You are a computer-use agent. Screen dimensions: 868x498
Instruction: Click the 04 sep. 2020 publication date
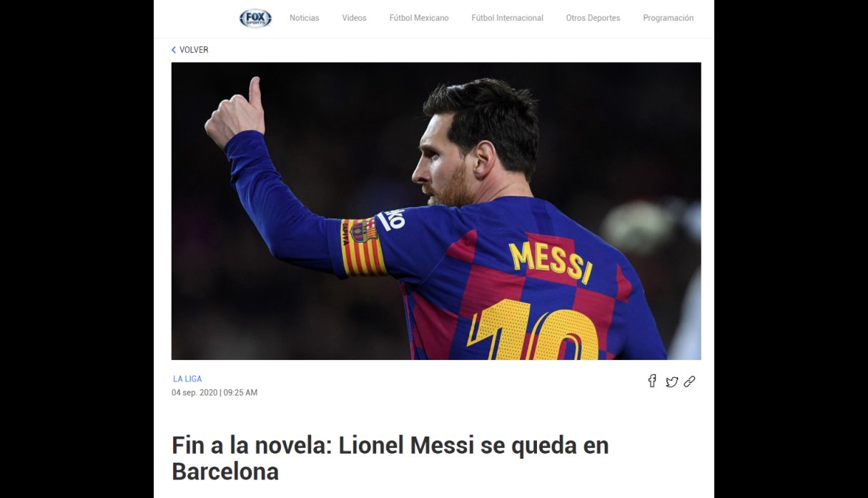pyautogui.click(x=194, y=393)
